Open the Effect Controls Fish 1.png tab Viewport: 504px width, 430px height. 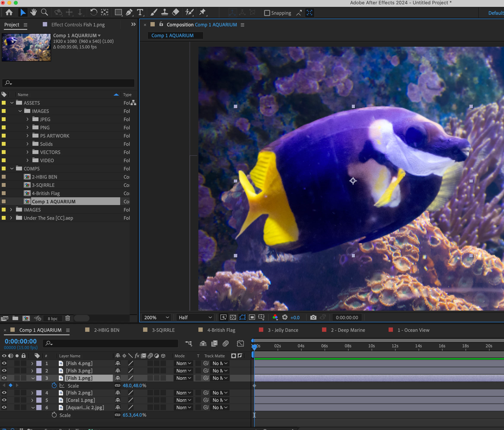pyautogui.click(x=78, y=25)
